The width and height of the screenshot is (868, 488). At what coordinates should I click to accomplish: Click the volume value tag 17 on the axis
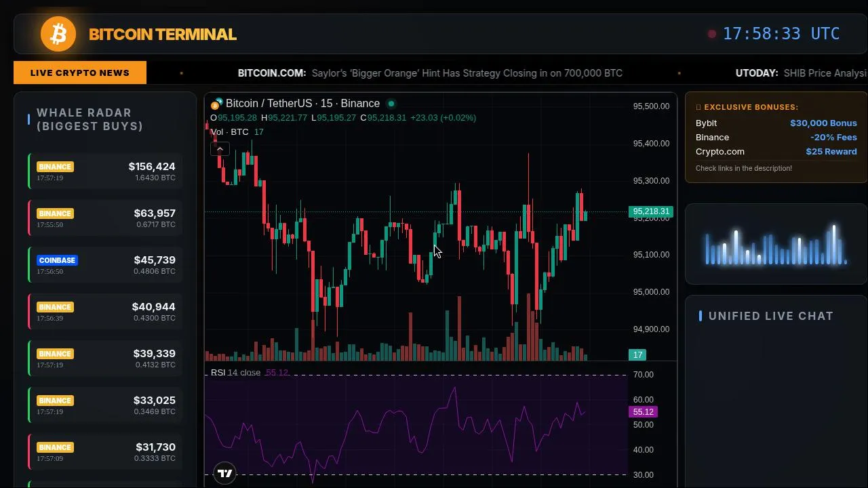pos(637,355)
